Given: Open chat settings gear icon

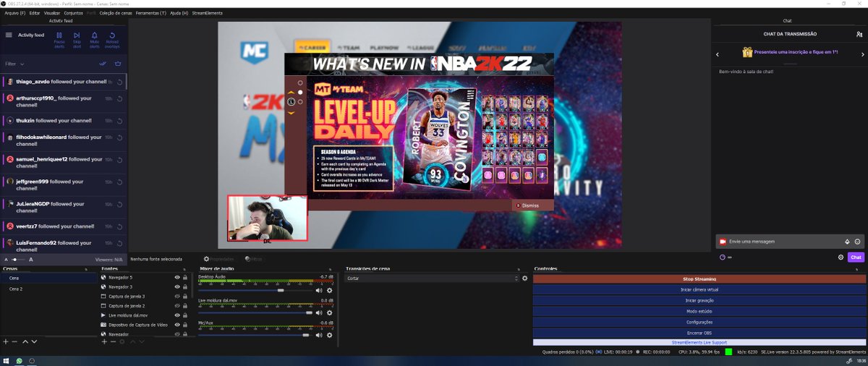Looking at the screenshot, I should [x=841, y=257].
